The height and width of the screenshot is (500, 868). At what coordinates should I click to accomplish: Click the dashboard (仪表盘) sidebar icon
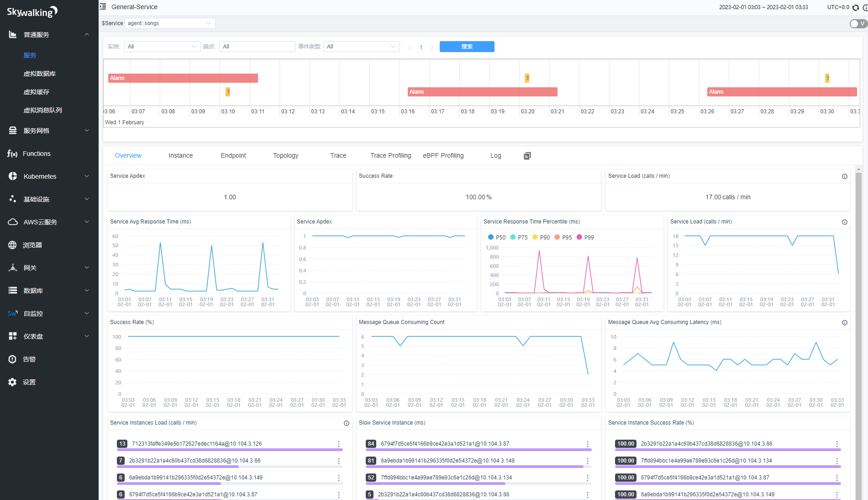pos(13,336)
